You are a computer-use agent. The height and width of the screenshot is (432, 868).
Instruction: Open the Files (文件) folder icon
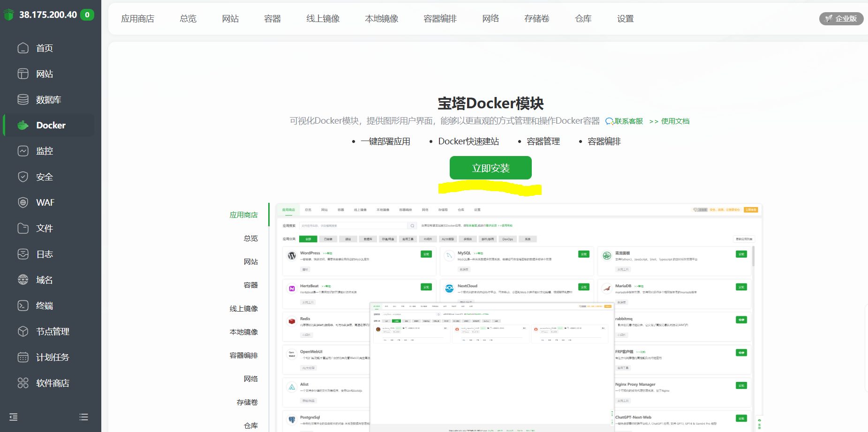(23, 228)
